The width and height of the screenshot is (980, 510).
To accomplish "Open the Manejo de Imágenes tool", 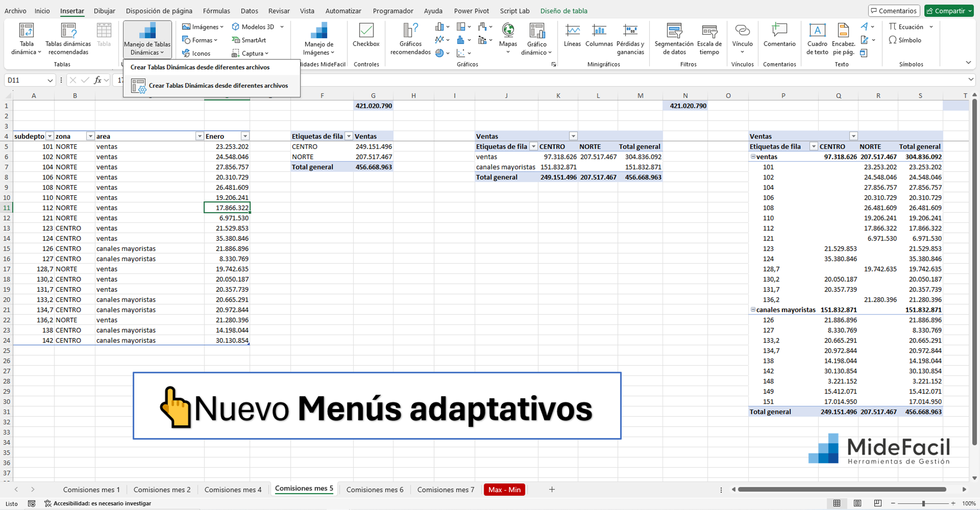I will (318, 39).
